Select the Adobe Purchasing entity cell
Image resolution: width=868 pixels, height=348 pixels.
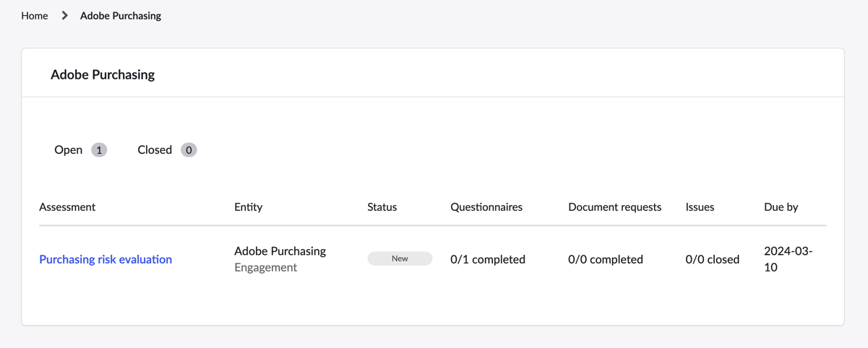pos(280,251)
